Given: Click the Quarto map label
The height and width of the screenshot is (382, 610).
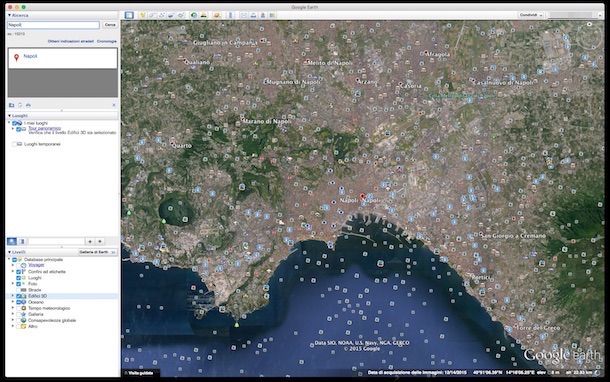Looking at the screenshot, I should (182, 145).
